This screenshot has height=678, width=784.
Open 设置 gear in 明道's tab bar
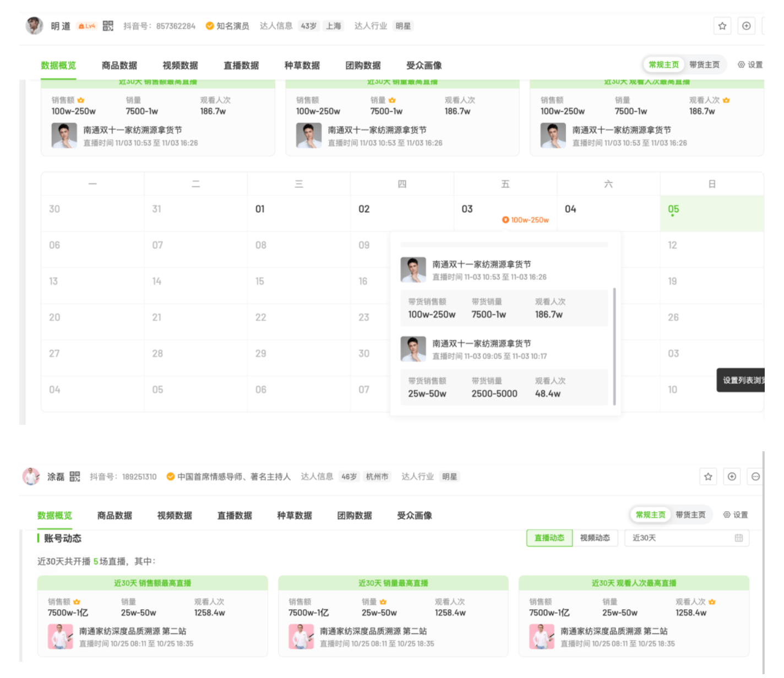tap(750, 65)
